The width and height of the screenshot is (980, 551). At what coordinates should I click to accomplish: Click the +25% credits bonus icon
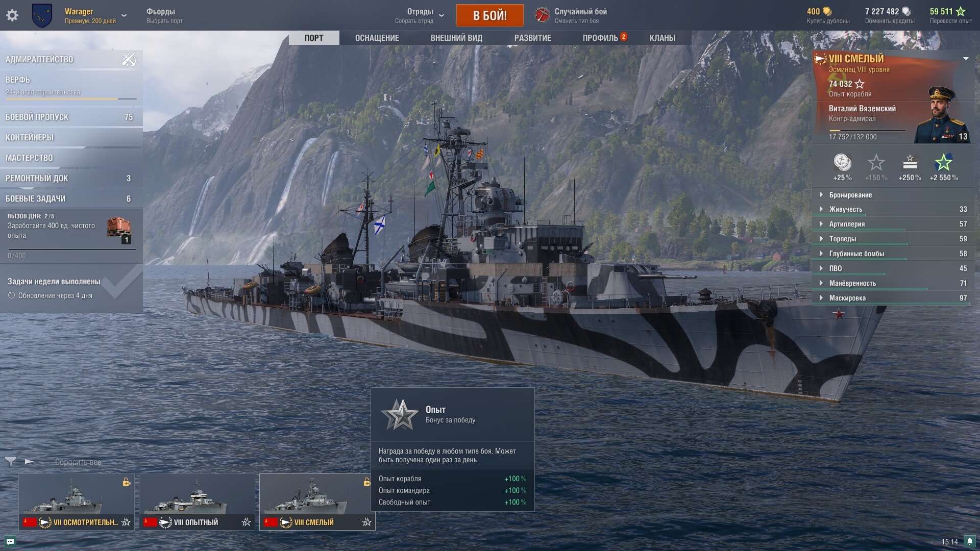pyautogui.click(x=842, y=163)
